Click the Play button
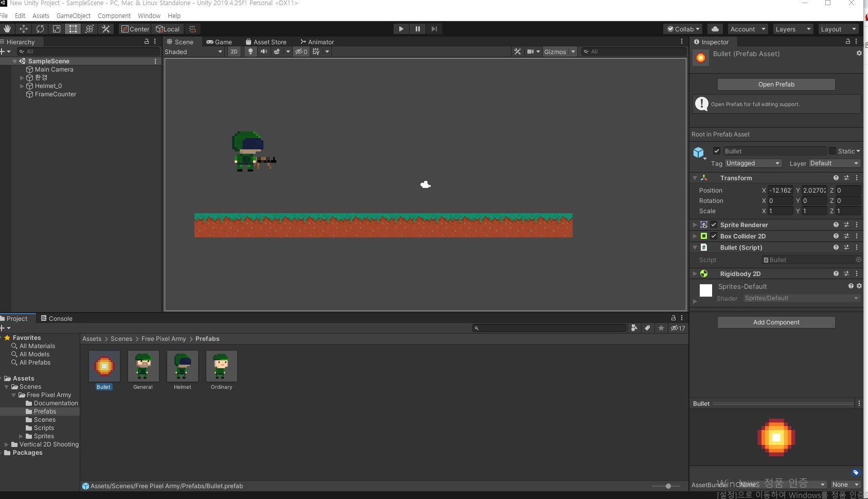Image resolution: width=868 pixels, height=499 pixels. click(x=401, y=29)
